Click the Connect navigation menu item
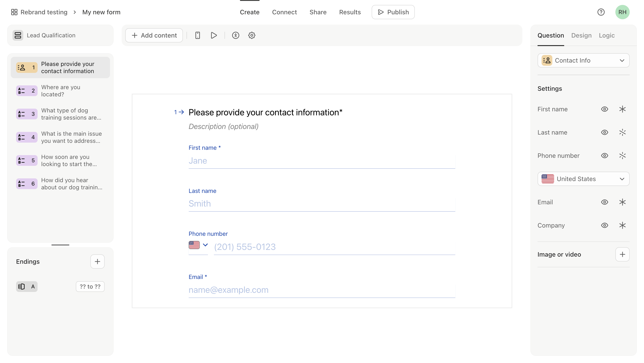This screenshot has height=363, width=644. 284,12
